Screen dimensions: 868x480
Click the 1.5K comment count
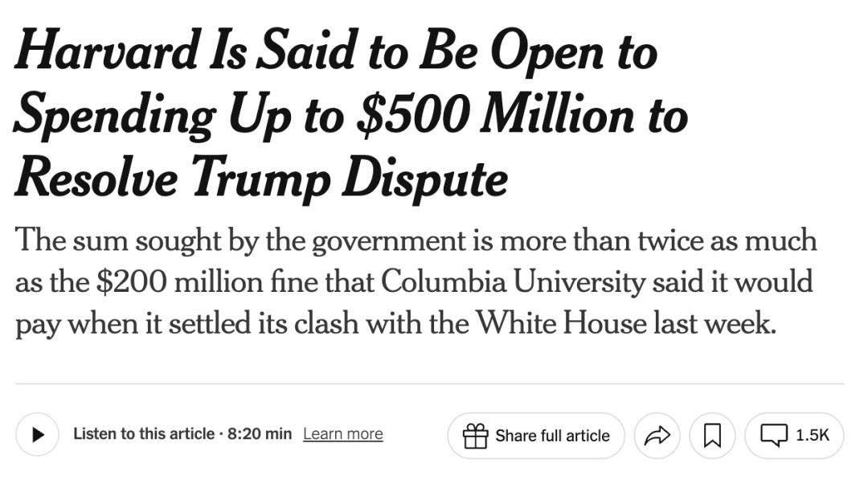pyautogui.click(x=812, y=435)
